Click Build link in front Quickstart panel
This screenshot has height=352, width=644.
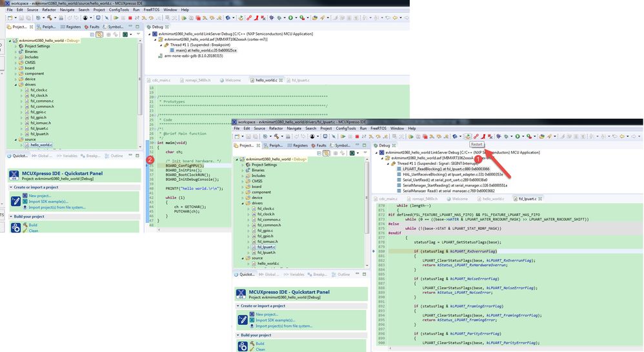tap(260, 344)
